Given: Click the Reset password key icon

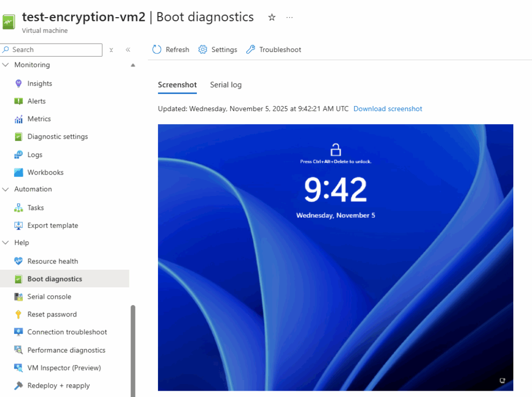Looking at the screenshot, I should (19, 314).
